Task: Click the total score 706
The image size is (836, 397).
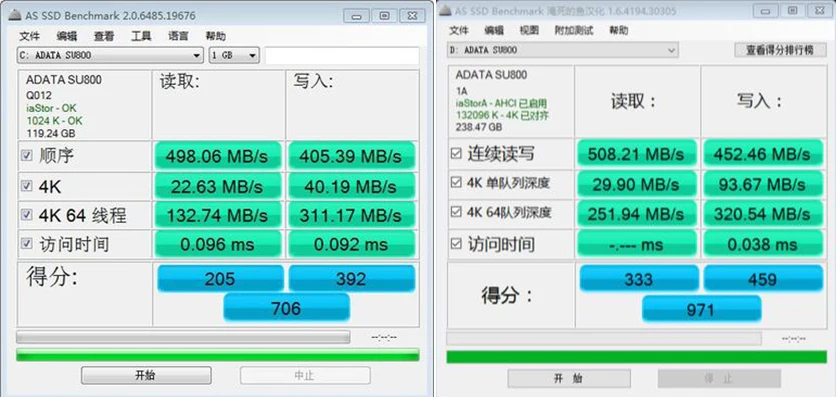Action: 286,307
